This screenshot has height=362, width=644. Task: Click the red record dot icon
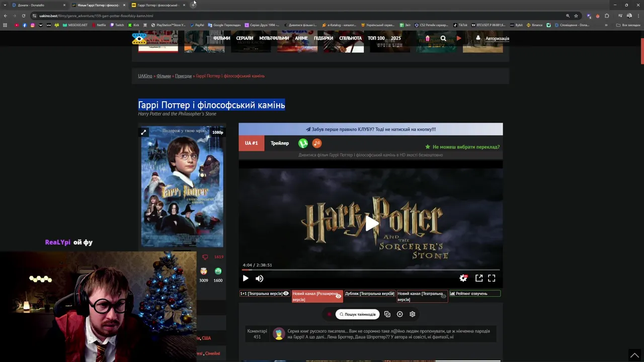329,314
